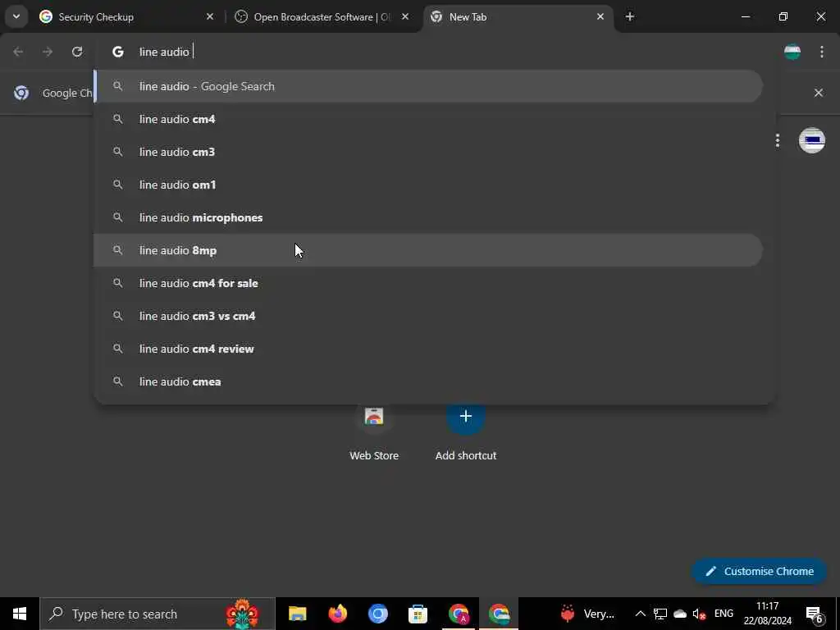This screenshot has height=630, width=840.
Task: Expand the hidden system tray icons
Action: point(640,614)
